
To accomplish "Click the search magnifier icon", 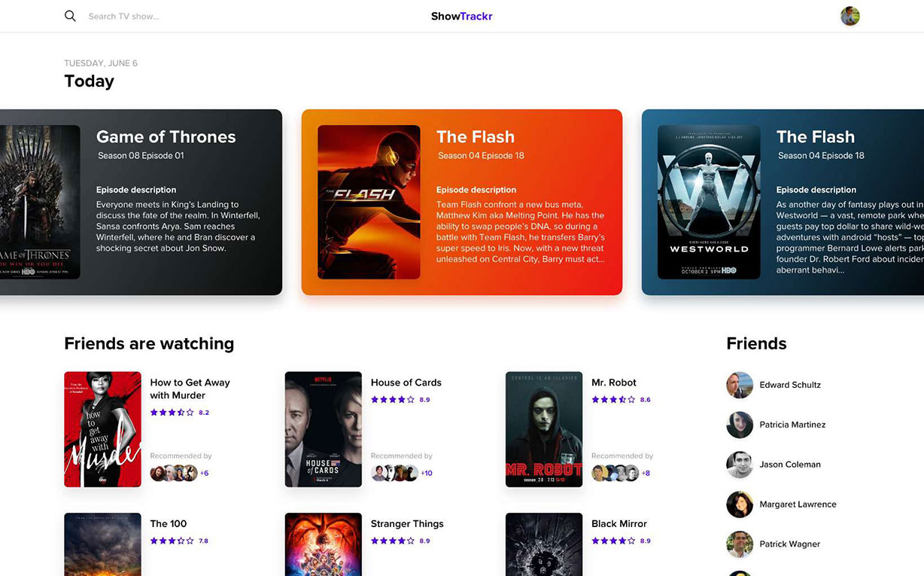I will coord(70,16).
